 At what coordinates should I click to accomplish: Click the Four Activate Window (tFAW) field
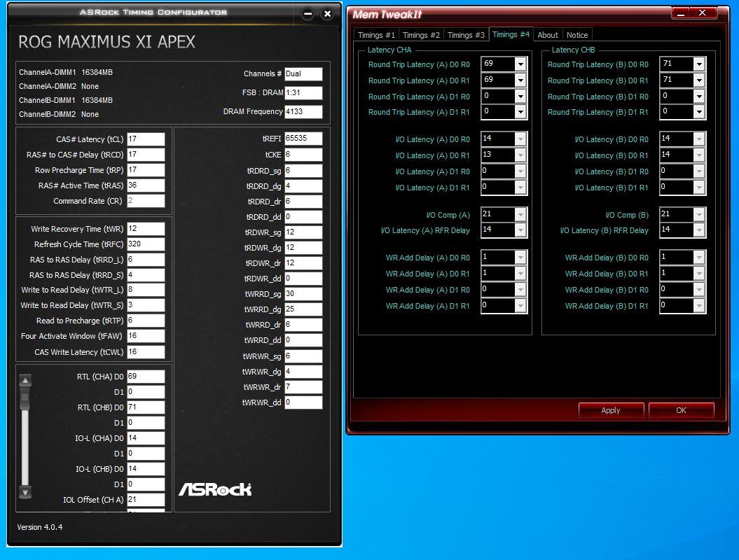(x=146, y=336)
